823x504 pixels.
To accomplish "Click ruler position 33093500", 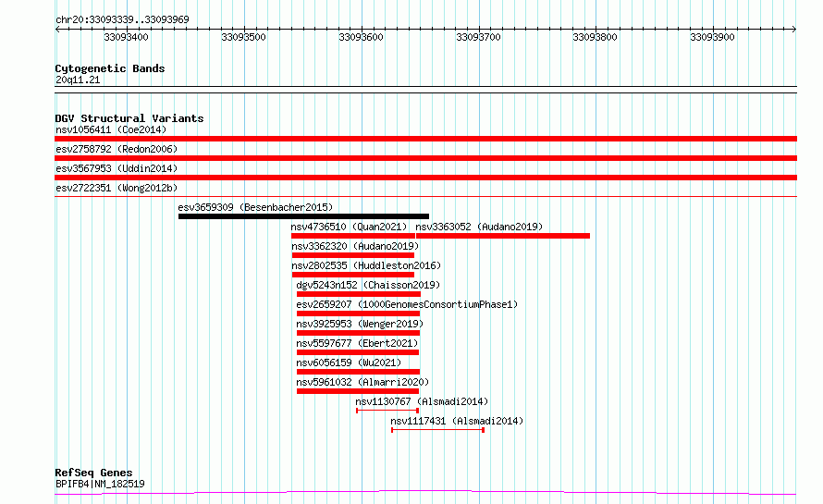I will tap(243, 37).
